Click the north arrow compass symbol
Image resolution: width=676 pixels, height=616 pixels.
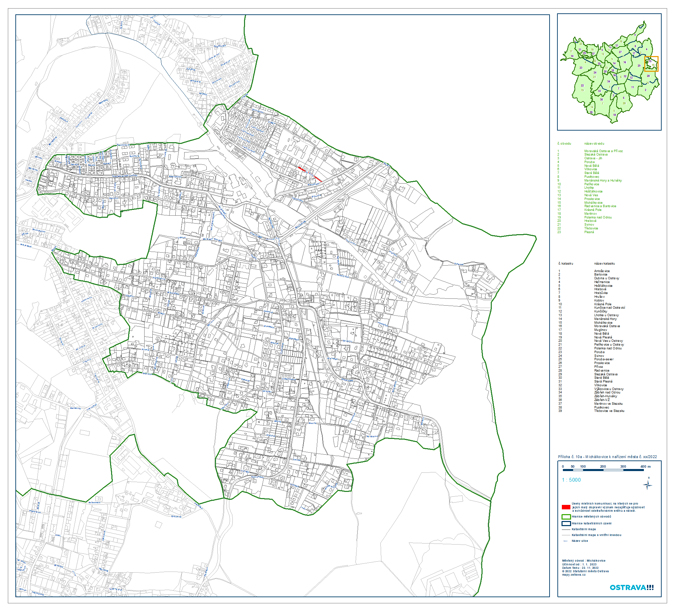[648, 485]
